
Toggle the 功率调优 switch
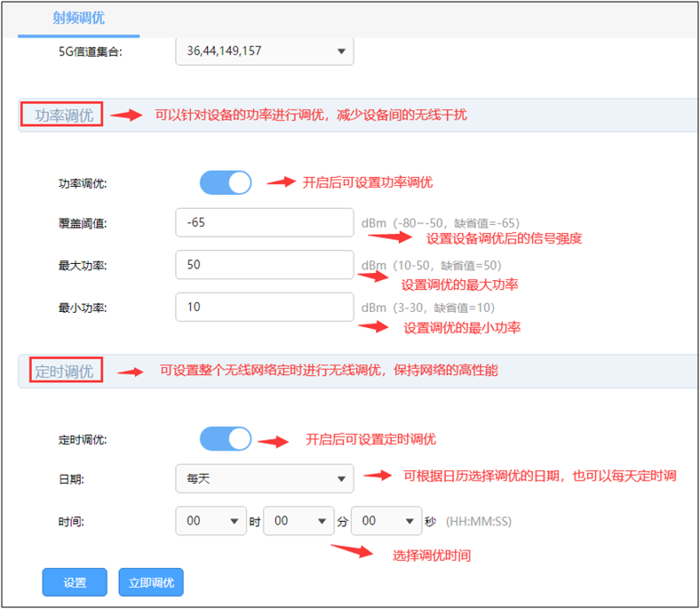click(226, 183)
